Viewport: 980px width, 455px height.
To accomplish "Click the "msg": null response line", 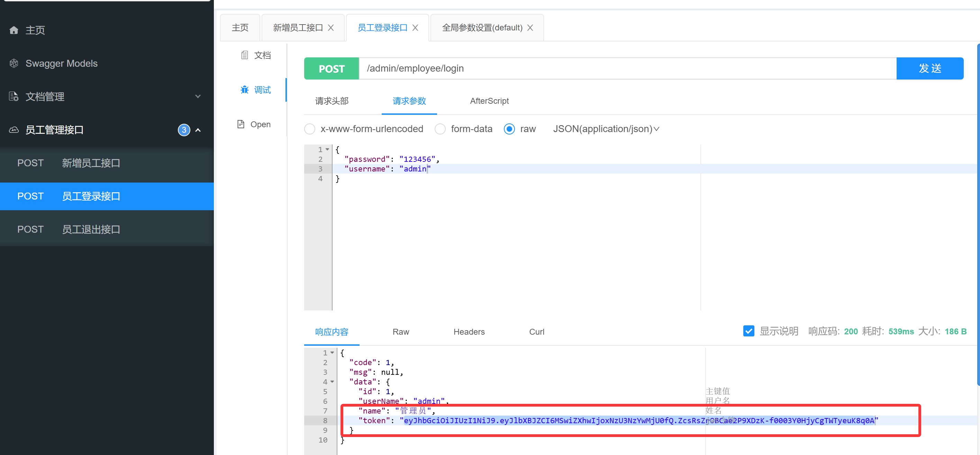I will (x=376, y=372).
